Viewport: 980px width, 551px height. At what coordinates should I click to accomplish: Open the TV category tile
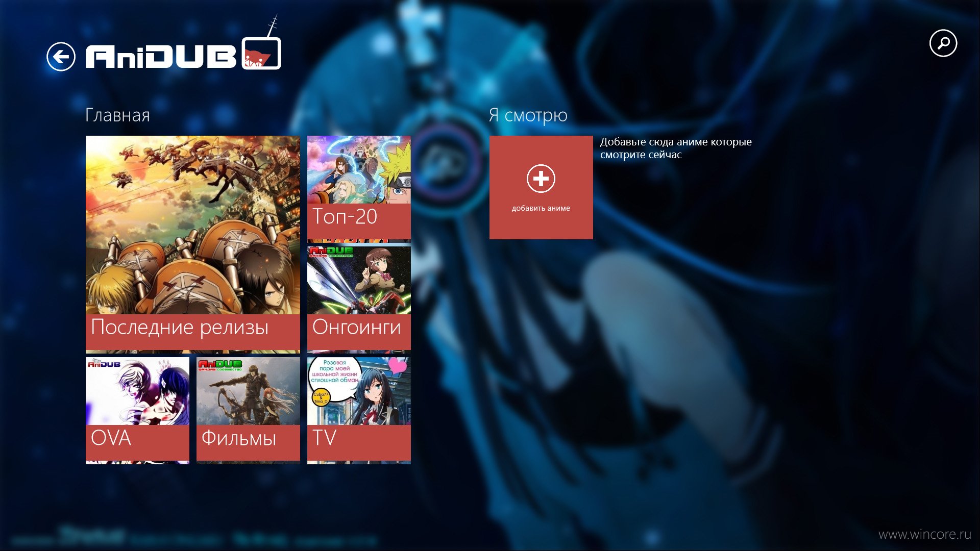point(359,411)
